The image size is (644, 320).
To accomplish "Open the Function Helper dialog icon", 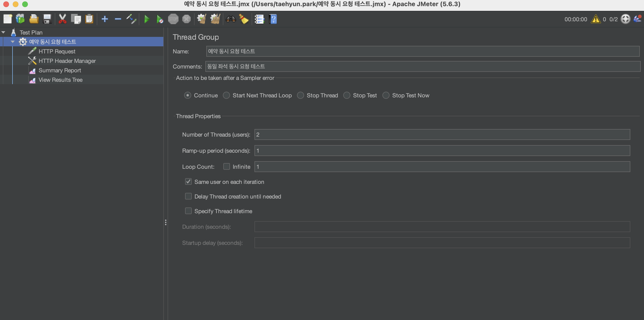I will tap(259, 19).
